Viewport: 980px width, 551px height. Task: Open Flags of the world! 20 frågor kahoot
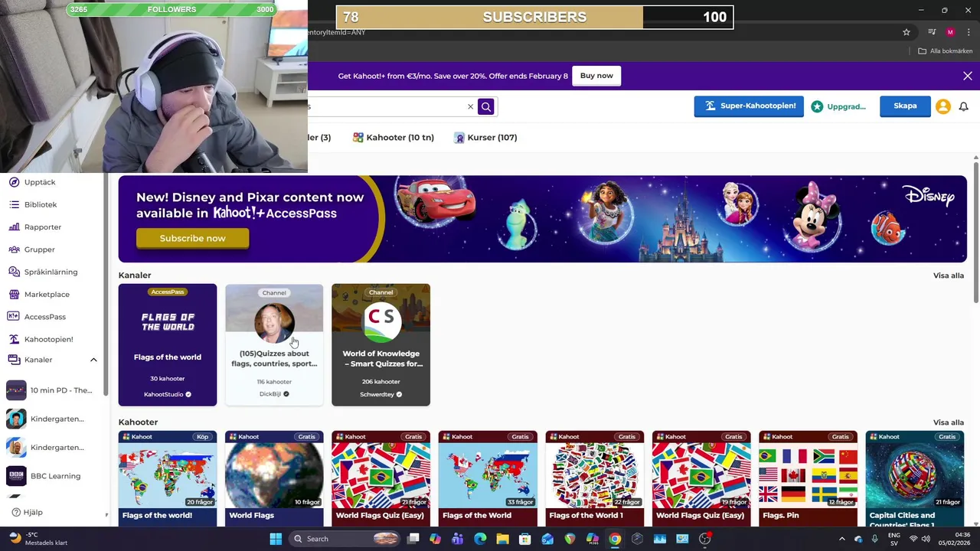point(168,478)
